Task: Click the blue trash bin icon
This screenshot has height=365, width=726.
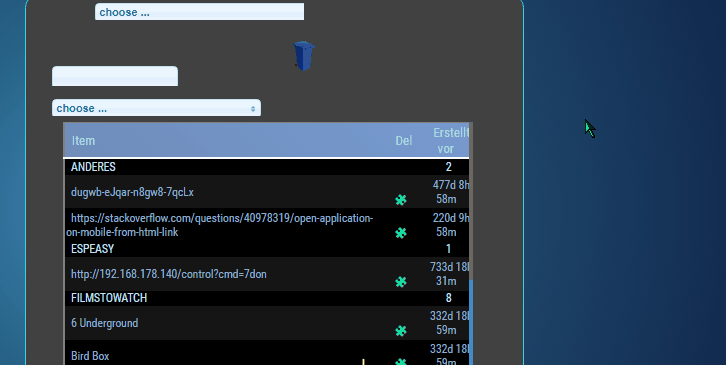Action: [304, 56]
